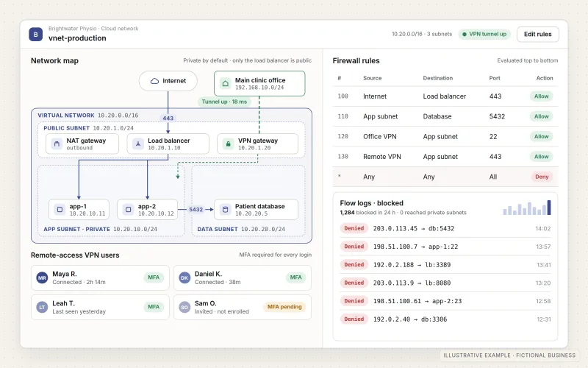This screenshot has height=368, width=588.
Task: Click the 'PUBLIC SUBNET' label
Action: click(x=66, y=128)
